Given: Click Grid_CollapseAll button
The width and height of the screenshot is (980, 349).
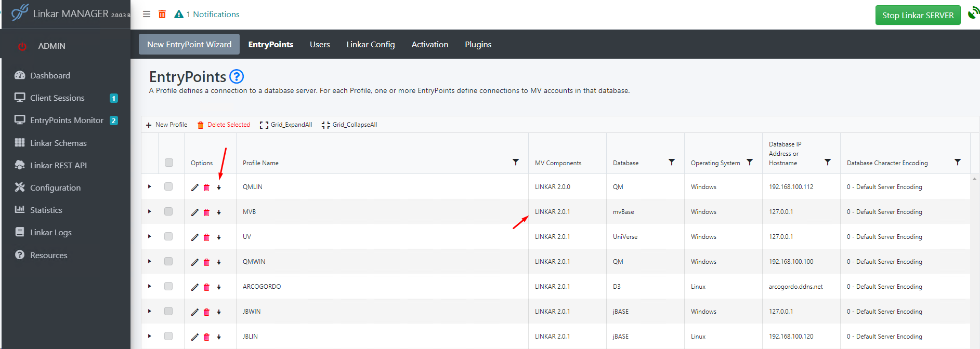Looking at the screenshot, I should (349, 125).
